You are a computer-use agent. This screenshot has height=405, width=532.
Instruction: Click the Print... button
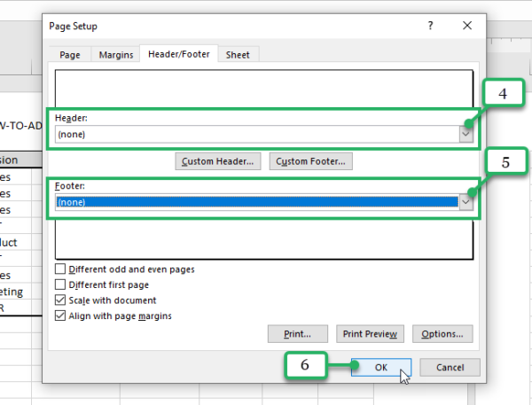[298, 334]
